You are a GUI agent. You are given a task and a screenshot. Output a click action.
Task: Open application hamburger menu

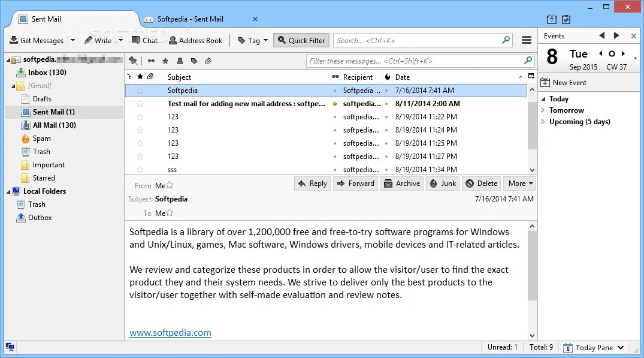527,40
